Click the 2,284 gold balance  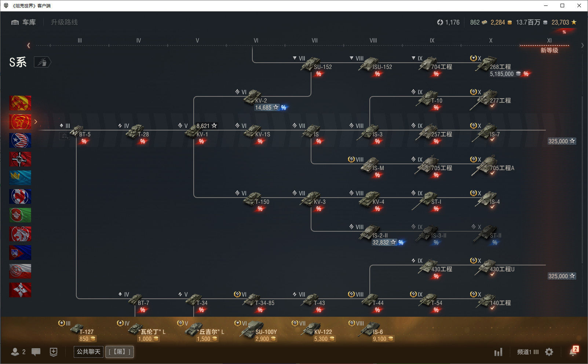(501, 22)
